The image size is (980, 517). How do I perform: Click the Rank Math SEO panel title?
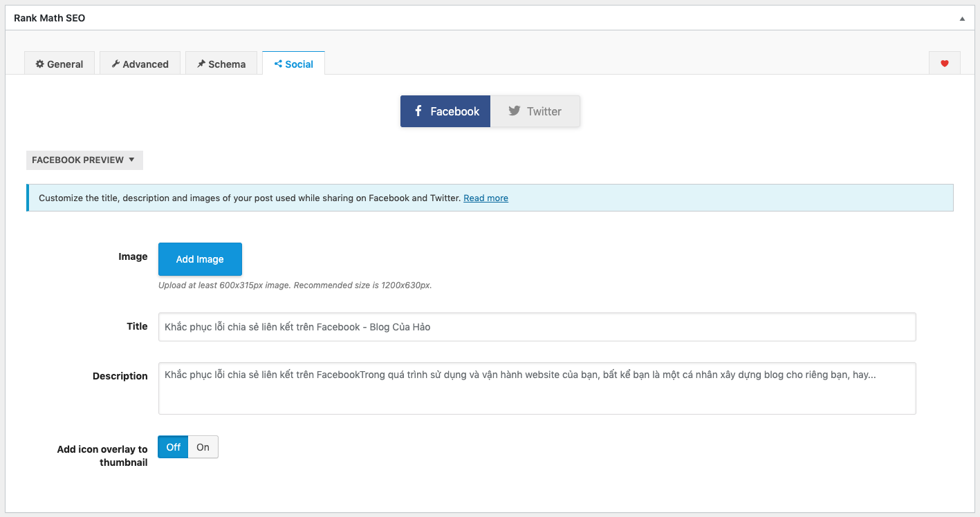[50, 18]
